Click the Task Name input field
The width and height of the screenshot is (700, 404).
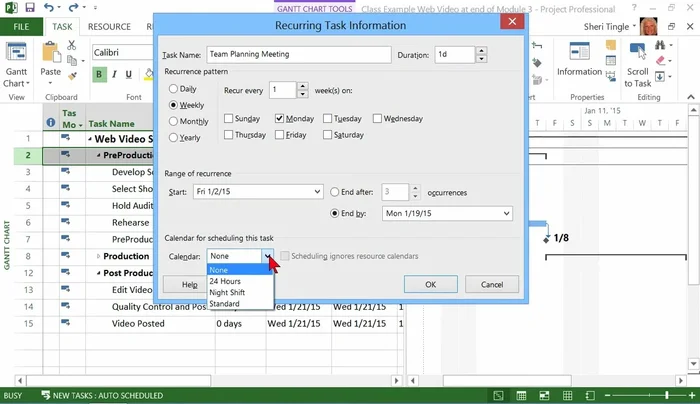click(299, 54)
